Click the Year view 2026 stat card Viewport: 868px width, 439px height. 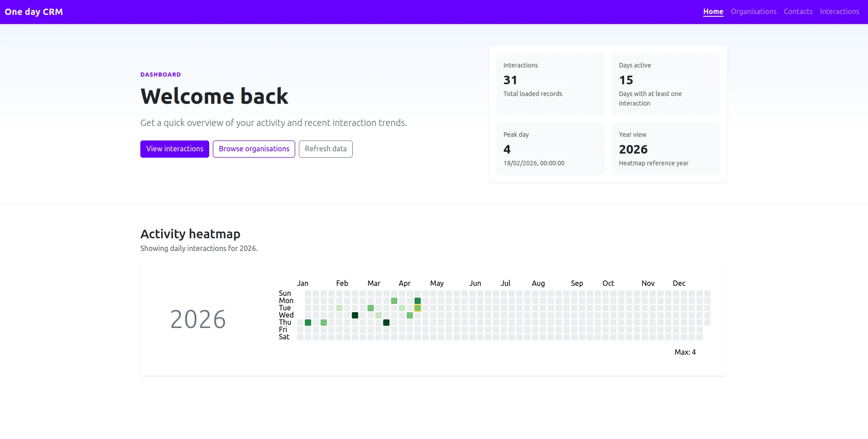(x=666, y=149)
